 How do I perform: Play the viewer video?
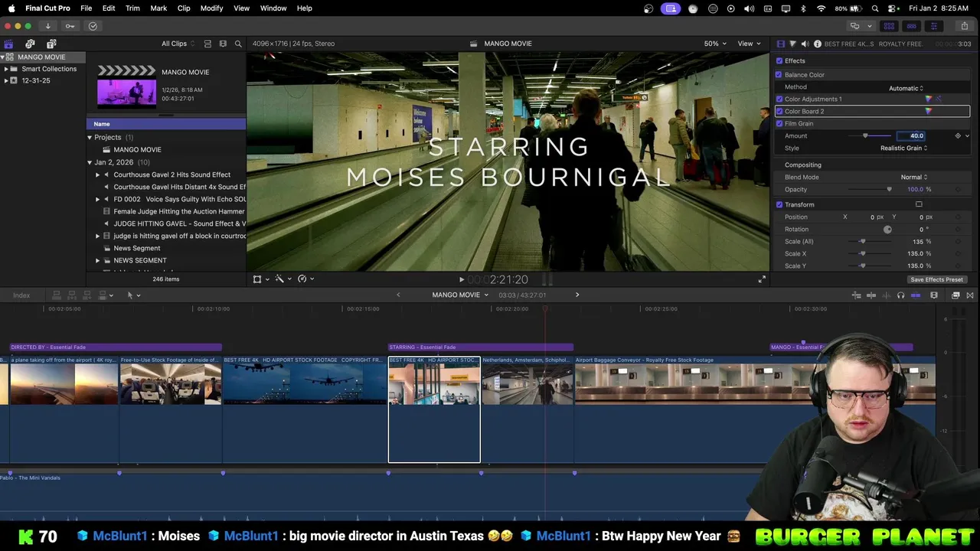(461, 279)
